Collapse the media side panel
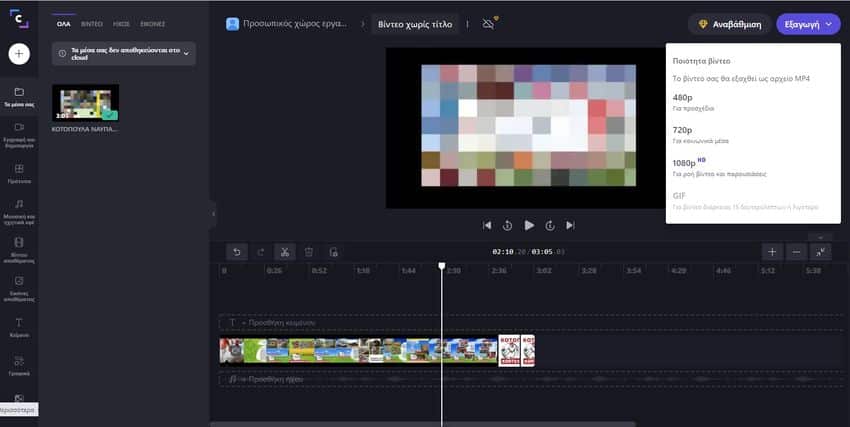Screen dimensions: 850x427 (x=213, y=214)
